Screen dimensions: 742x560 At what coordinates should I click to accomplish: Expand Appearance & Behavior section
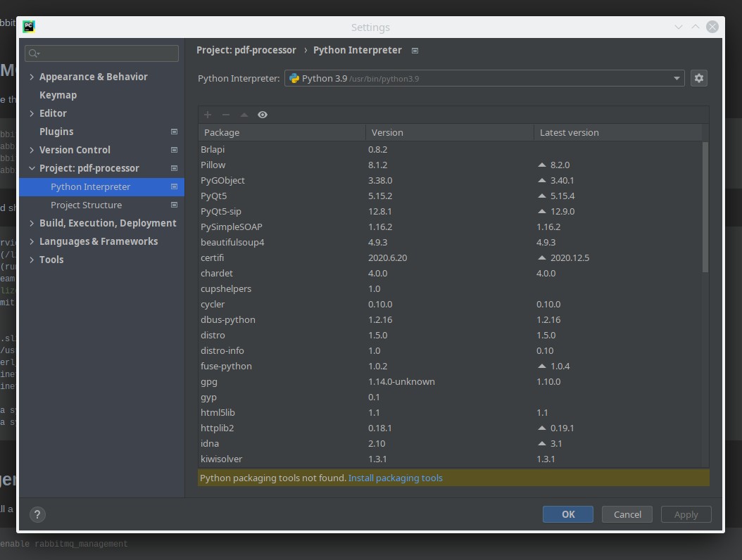point(32,77)
